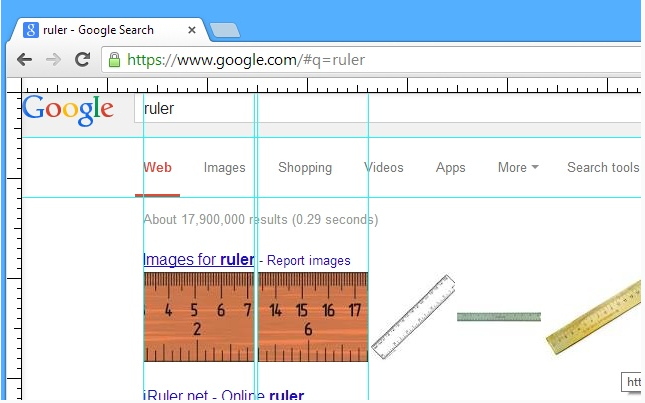Reload the current page
645x403 pixels.
[x=82, y=60]
